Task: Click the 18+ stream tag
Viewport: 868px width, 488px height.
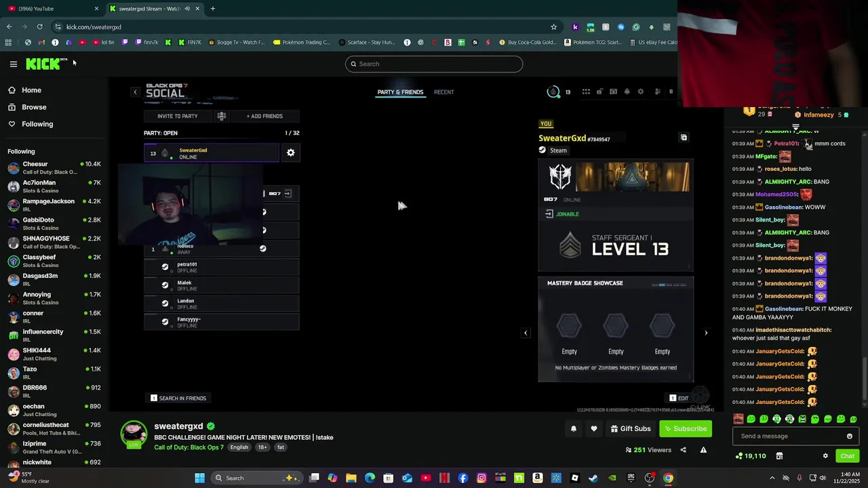Action: [262, 447]
